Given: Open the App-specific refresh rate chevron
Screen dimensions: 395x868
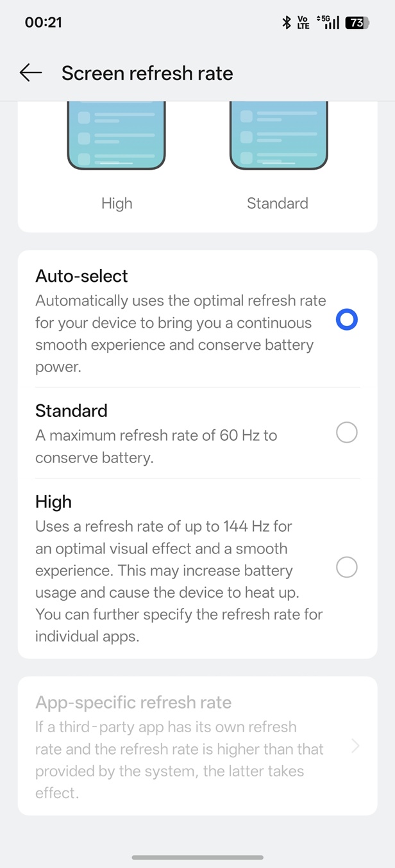Looking at the screenshot, I should [355, 746].
